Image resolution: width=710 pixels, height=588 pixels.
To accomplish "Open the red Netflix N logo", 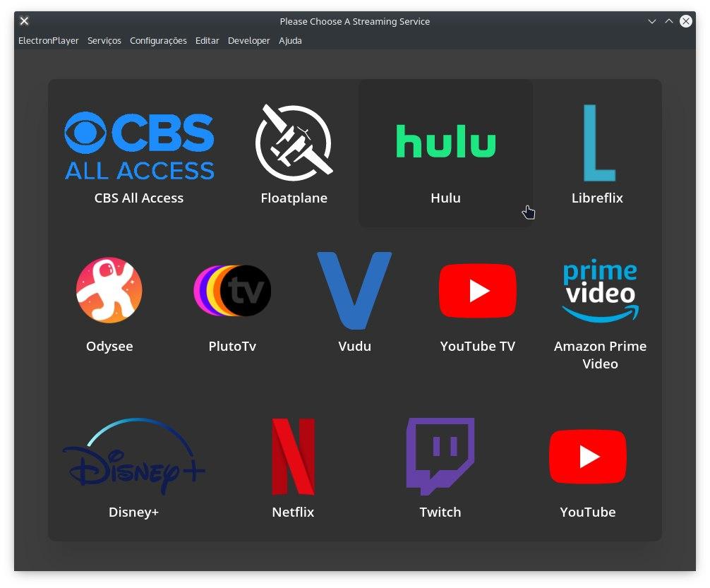I will (x=293, y=456).
